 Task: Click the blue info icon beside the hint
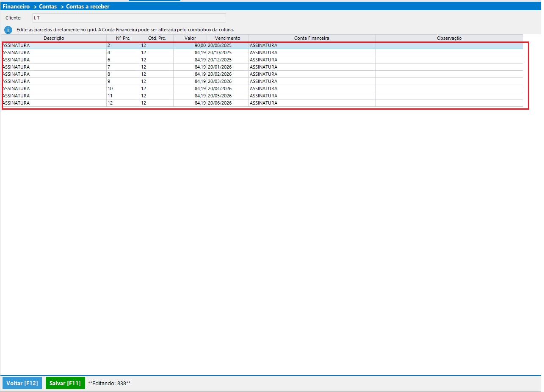pyautogui.click(x=8, y=30)
